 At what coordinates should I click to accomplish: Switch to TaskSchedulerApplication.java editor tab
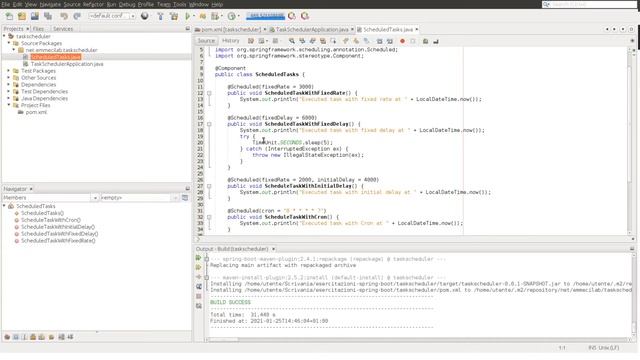pos(312,29)
